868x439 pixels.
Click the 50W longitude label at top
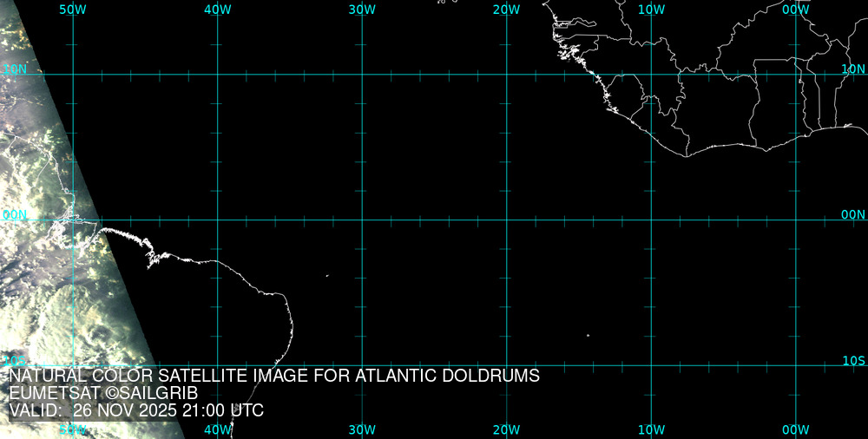coord(73,9)
